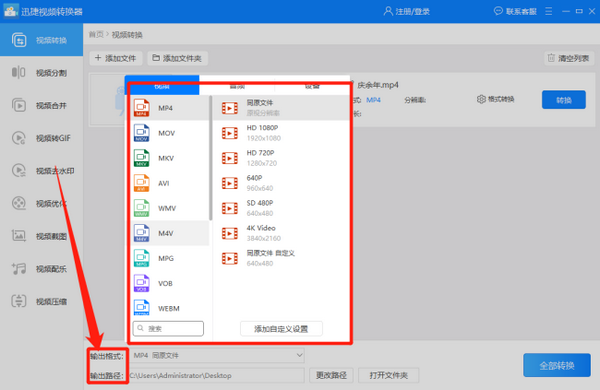Select the 同原文件 自定义 option
Viewport: 600px width, 390px height.
coord(281,258)
